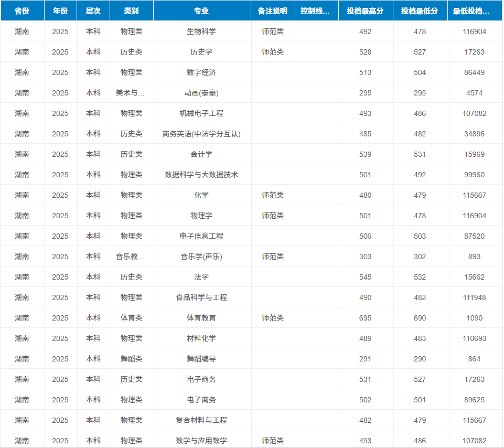
Task: Click the 最低投档 column header
Action: (x=475, y=10)
